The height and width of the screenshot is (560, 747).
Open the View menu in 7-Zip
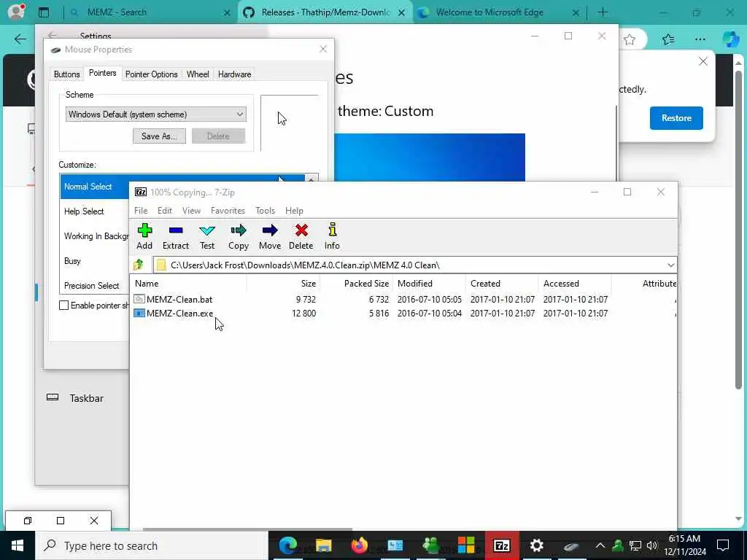tap(192, 211)
